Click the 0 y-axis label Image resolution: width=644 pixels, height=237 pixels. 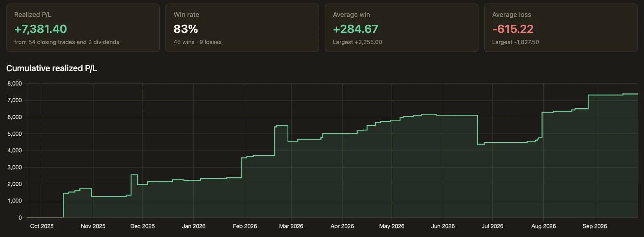tap(20, 218)
